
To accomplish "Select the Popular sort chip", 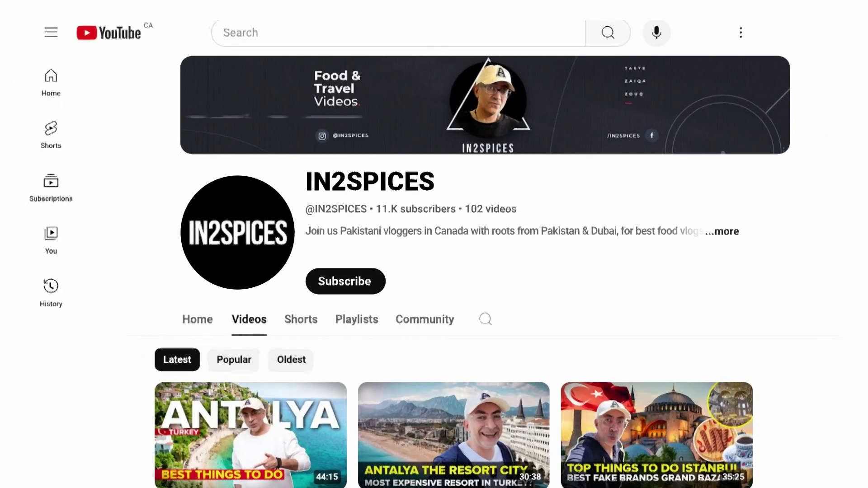I will (x=234, y=360).
